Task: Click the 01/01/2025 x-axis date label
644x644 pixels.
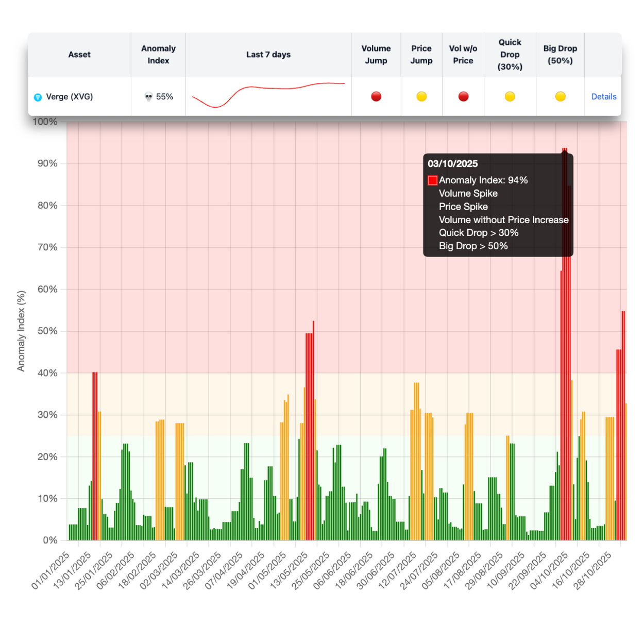Action: (x=50, y=571)
